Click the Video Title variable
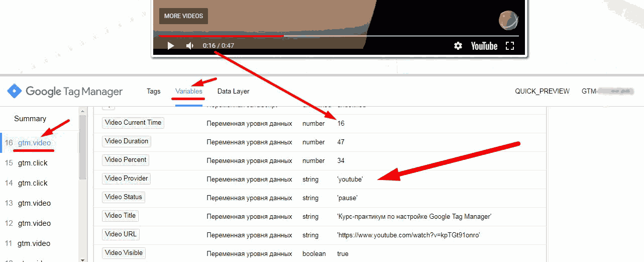 pos(121,216)
